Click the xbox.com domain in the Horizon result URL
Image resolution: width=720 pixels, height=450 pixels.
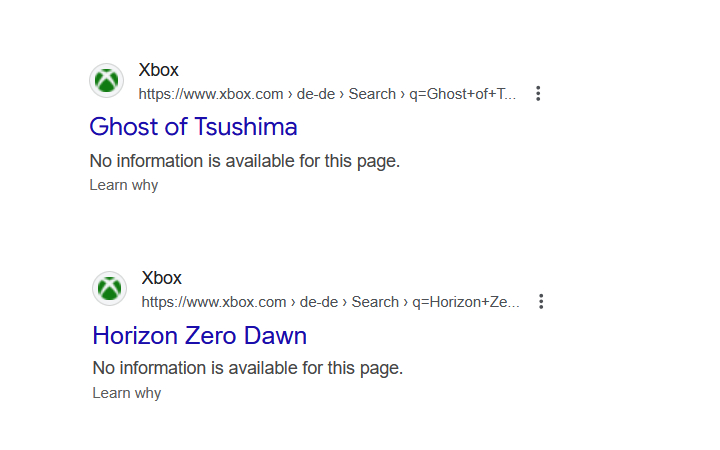214,302
